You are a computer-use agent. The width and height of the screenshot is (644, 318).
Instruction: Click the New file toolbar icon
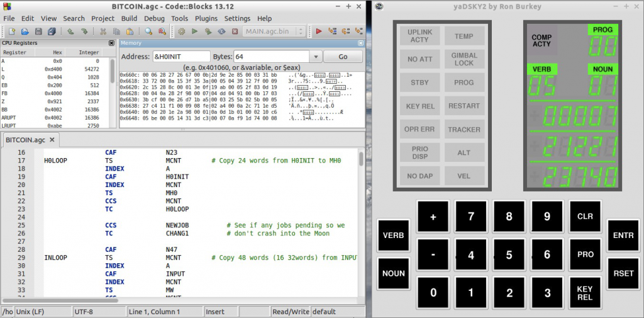[x=12, y=31]
